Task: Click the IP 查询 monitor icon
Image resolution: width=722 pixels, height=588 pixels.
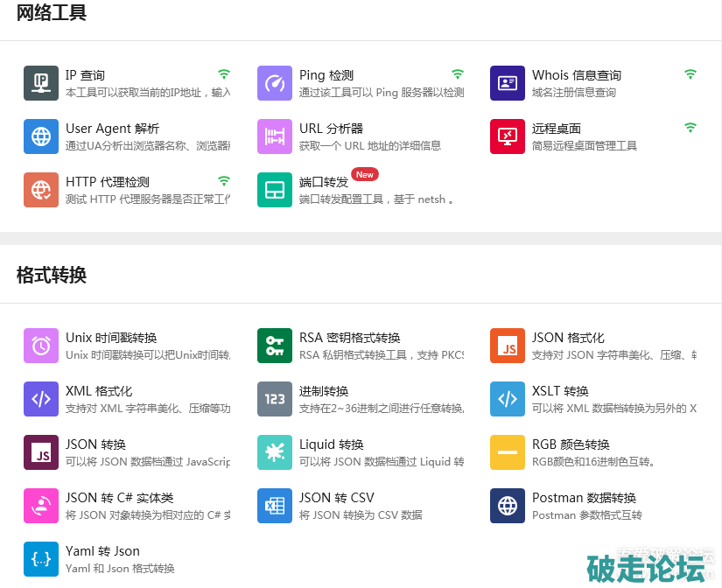Action: tap(41, 83)
